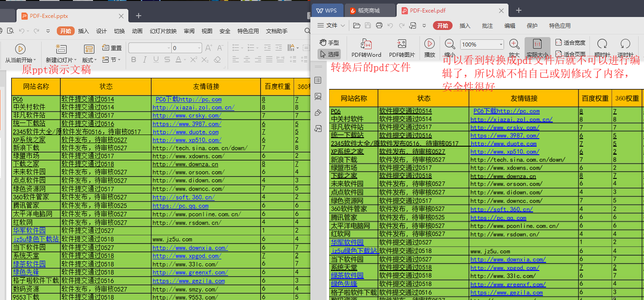
Task: Open the image thumbnail icon in PDF sidebar
Action: point(318,96)
